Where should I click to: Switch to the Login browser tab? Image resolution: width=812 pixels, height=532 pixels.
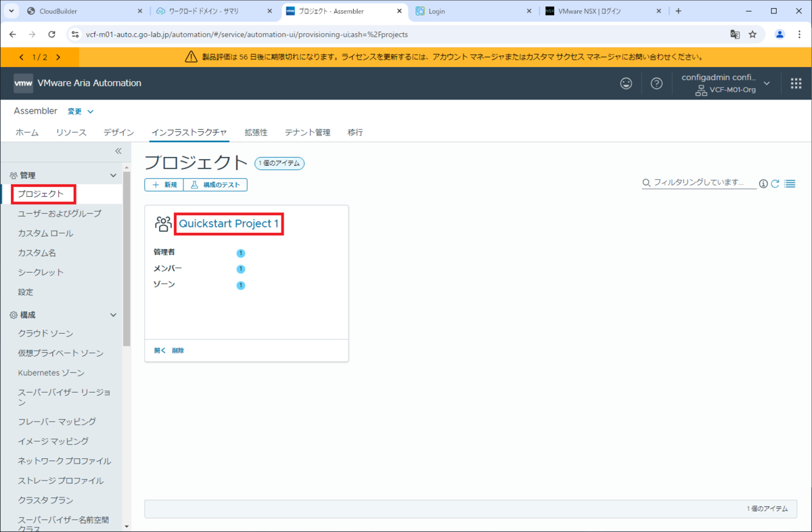(x=474, y=11)
